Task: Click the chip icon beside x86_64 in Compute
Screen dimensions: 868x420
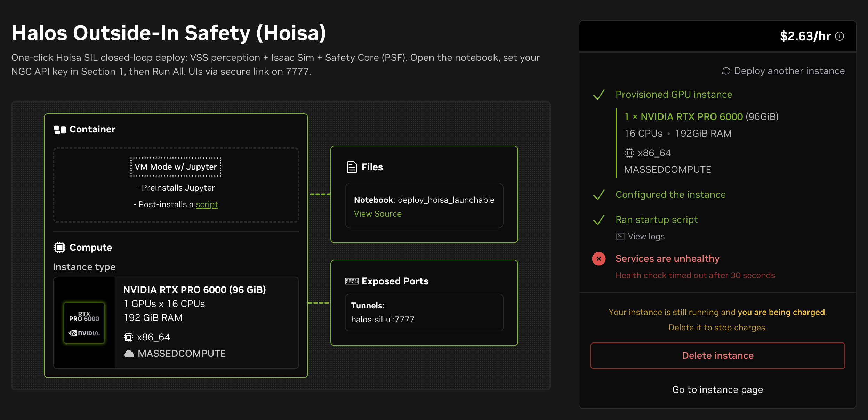Action: coord(129,337)
